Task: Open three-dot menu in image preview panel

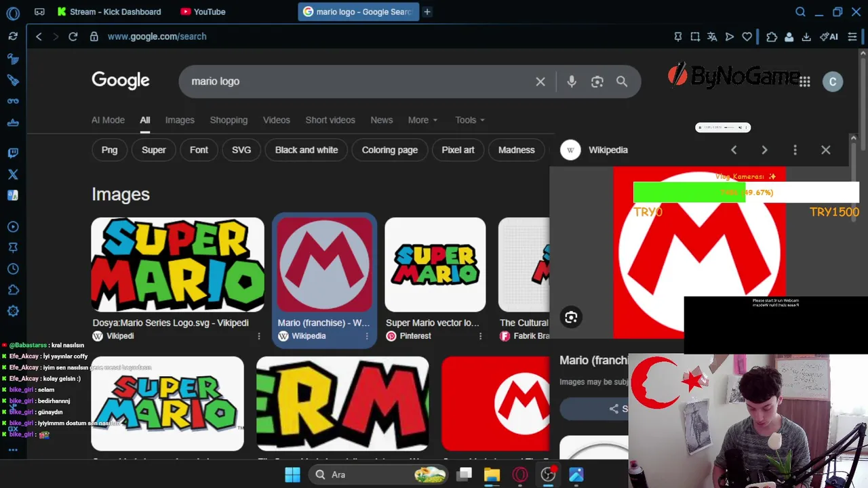Action: coord(795,150)
